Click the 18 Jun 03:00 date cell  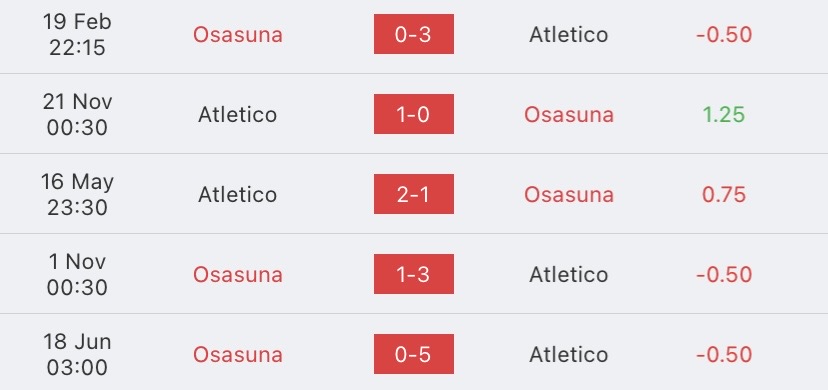[x=77, y=354]
